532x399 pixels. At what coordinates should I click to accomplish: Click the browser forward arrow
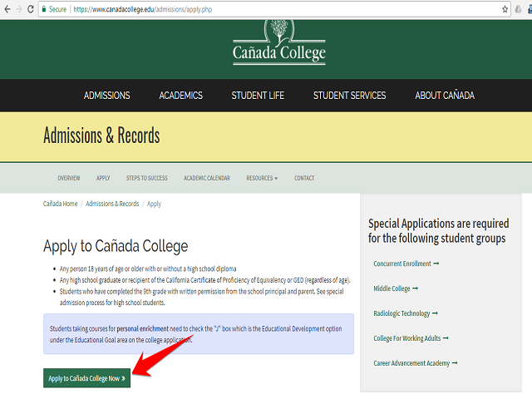19,9
